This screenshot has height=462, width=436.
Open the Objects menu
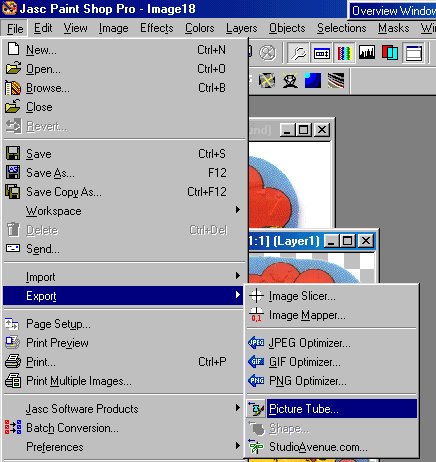point(287,28)
